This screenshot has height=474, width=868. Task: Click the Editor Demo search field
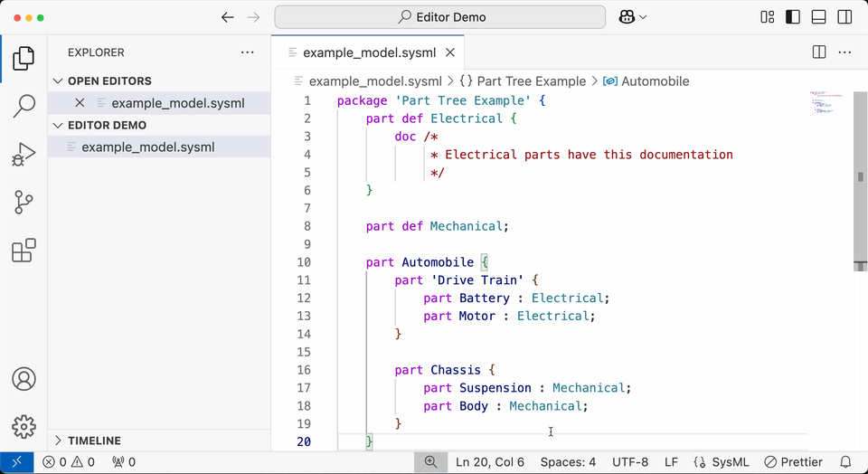(x=440, y=17)
